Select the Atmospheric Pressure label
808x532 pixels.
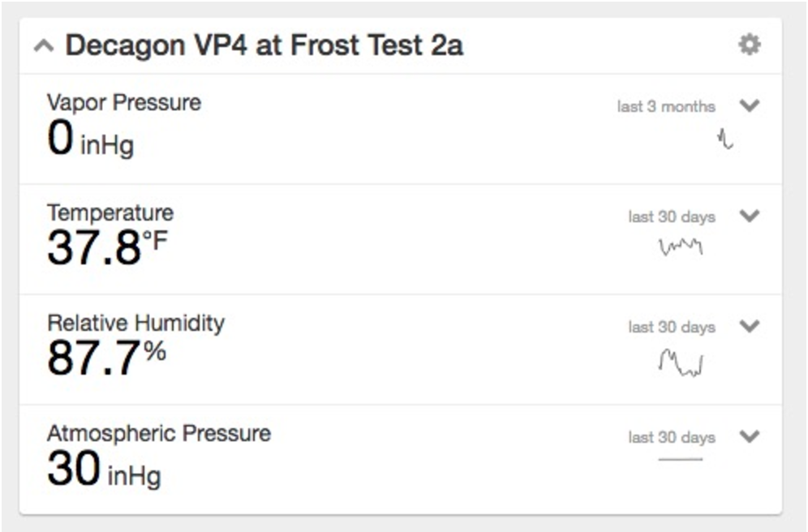pos(158,434)
